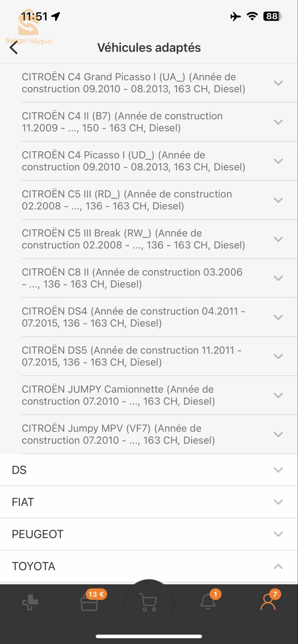Tap the battery status indicator

[x=273, y=16]
